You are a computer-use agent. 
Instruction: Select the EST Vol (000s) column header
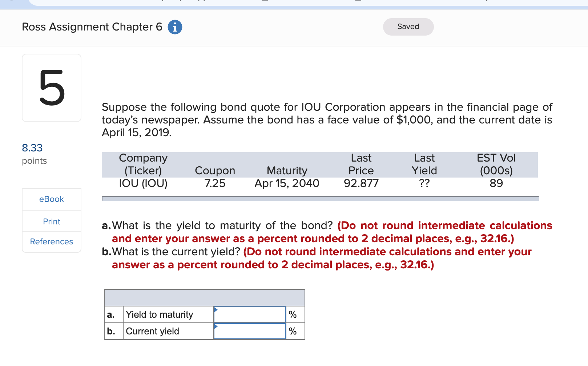(496, 164)
